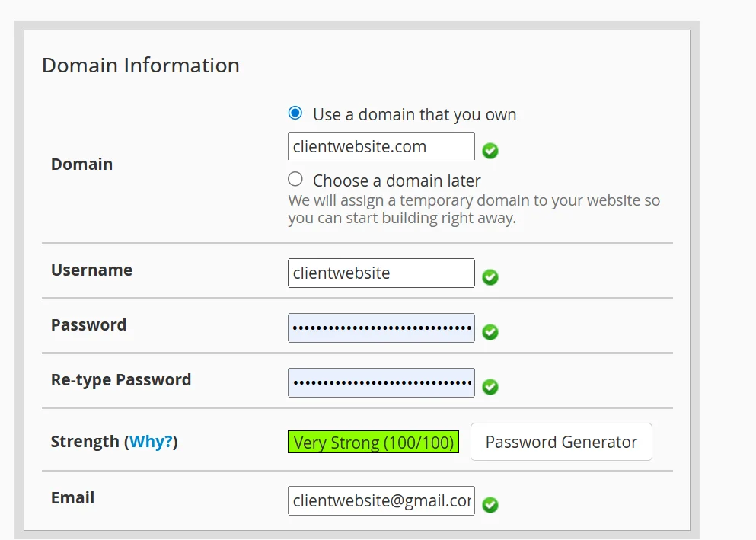Click the green checkmark beside the Password field
Viewport: 756px width, 540px height.
(x=490, y=332)
